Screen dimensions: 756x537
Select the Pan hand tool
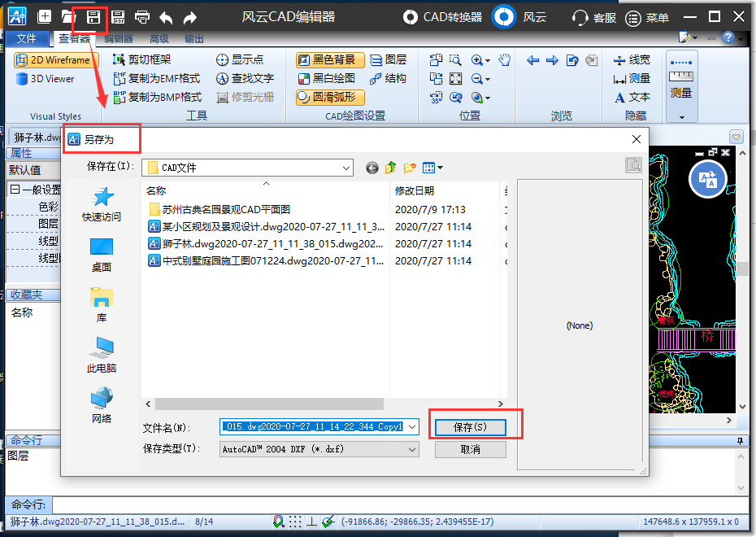pos(504,60)
